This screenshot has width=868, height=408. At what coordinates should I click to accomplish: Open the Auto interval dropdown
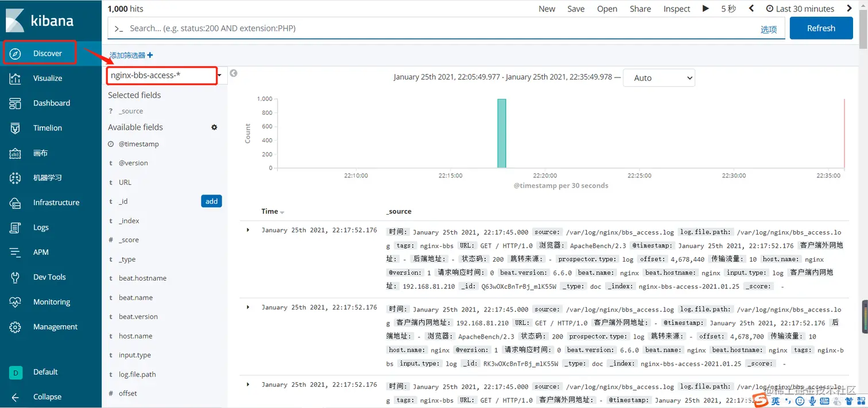(659, 78)
